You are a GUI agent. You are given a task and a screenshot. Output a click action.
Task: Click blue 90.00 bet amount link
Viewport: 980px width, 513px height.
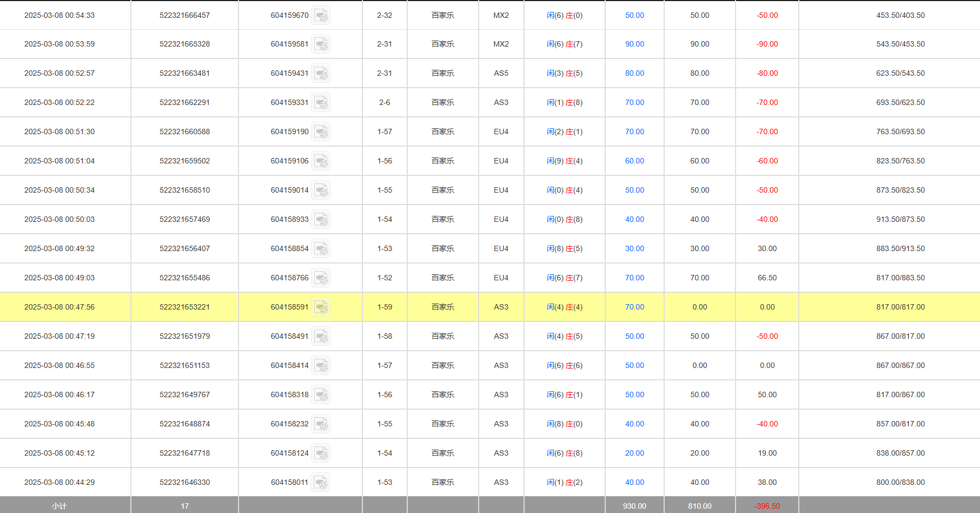pos(634,44)
